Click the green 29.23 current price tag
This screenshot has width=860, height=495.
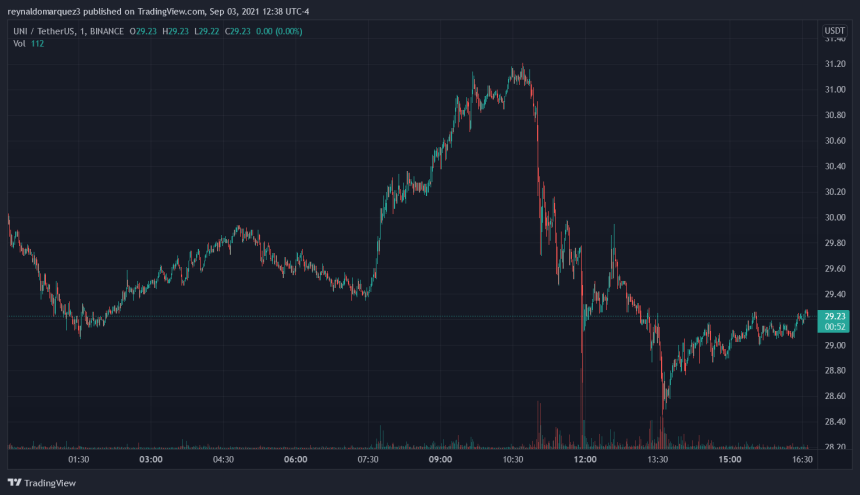(x=834, y=315)
